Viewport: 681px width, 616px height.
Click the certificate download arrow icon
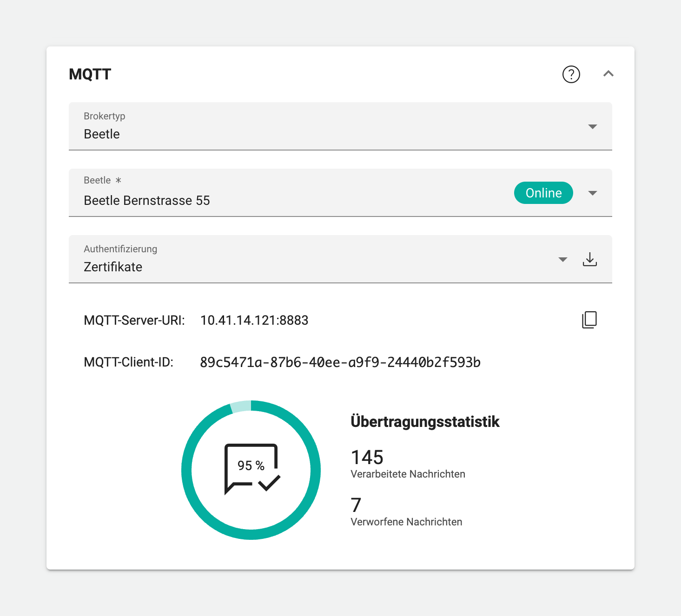pos(590,259)
